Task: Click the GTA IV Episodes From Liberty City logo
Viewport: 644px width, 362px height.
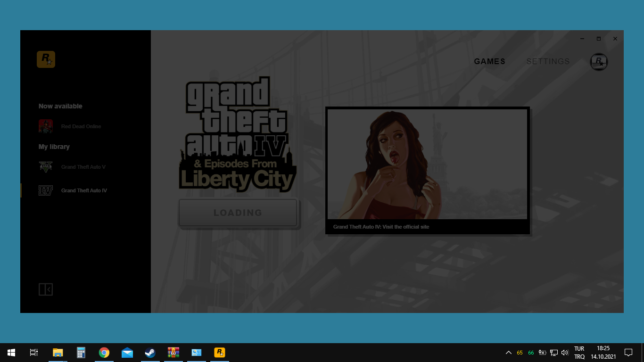Action: [238, 135]
